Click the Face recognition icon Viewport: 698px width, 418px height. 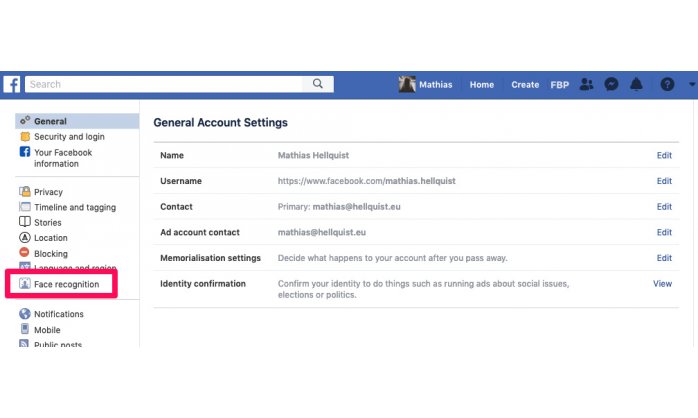tap(25, 284)
